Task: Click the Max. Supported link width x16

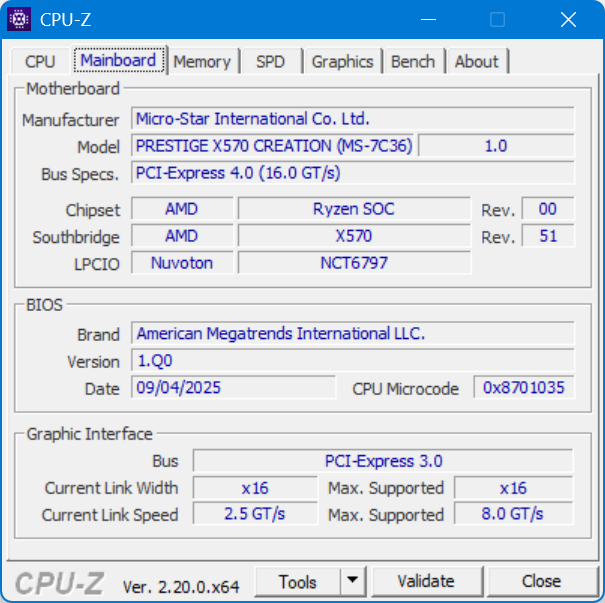Action: pyautogui.click(x=513, y=488)
